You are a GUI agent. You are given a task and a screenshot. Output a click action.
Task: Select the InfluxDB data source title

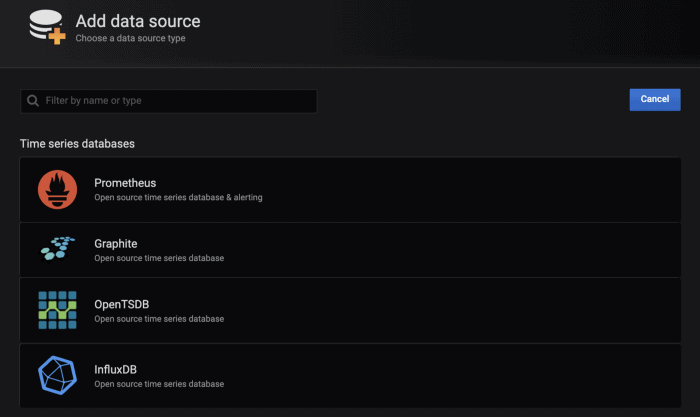click(115, 370)
